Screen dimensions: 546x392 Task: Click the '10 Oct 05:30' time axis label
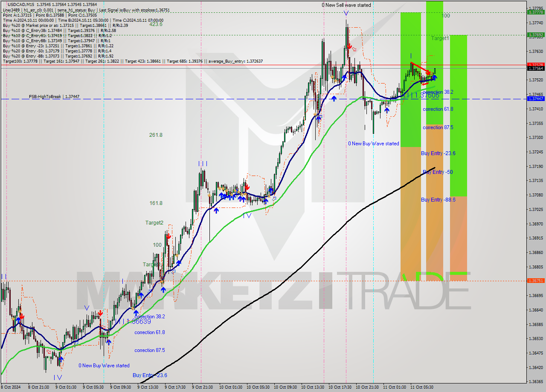coord(258,387)
